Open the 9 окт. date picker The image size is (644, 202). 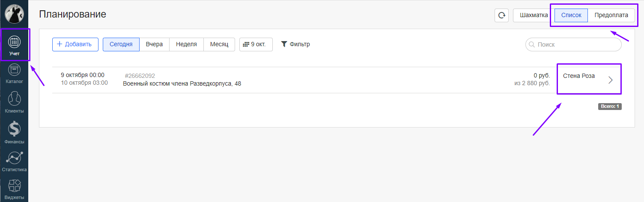[256, 45]
